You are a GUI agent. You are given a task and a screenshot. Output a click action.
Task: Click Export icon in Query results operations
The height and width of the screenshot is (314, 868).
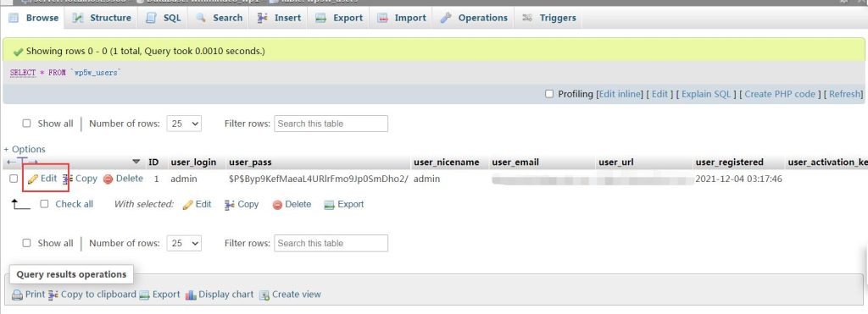tap(144, 295)
